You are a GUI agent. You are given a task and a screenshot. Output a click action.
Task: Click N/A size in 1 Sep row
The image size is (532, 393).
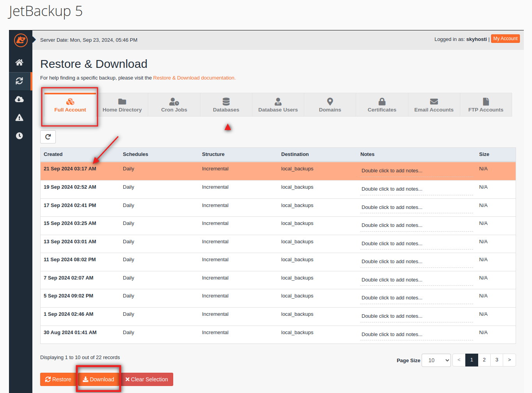[483, 314]
